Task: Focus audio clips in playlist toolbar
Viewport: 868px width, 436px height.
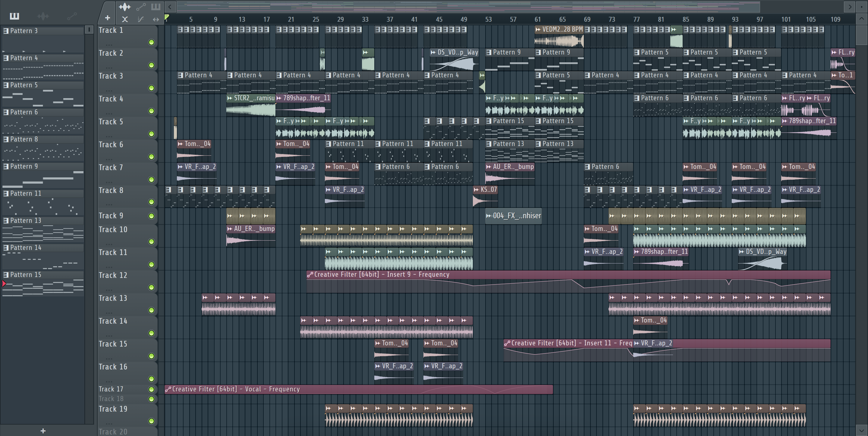Action: pyautogui.click(x=125, y=7)
